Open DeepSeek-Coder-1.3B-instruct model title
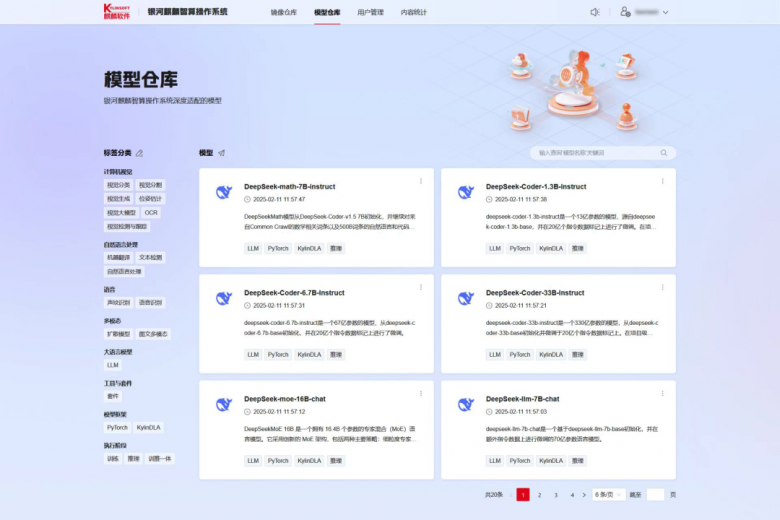 tap(536, 187)
